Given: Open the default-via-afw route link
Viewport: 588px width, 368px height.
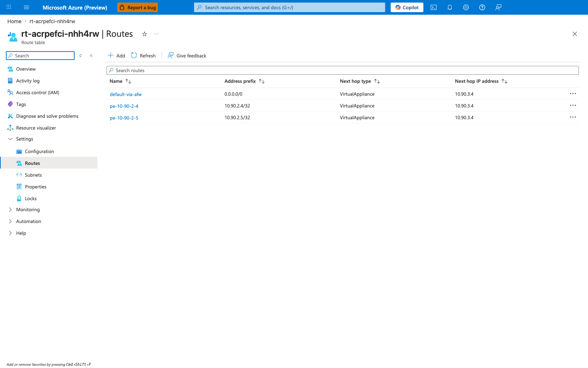Looking at the screenshot, I should pos(126,94).
